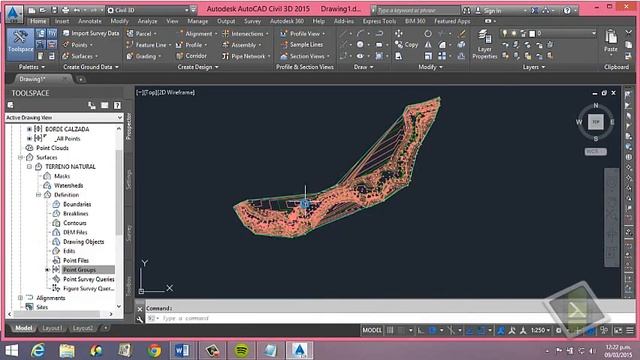Select Contours under Definition
640x360 pixels.
coord(75,223)
